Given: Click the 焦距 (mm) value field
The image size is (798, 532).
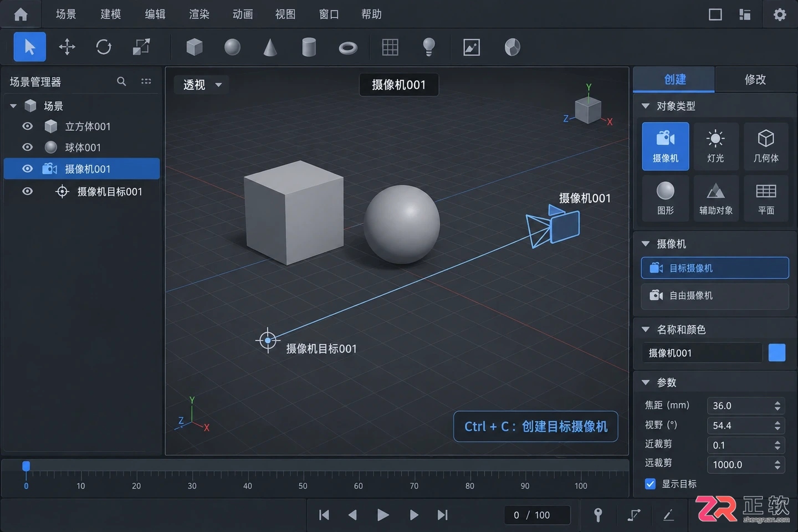Looking at the screenshot, I should (746, 406).
